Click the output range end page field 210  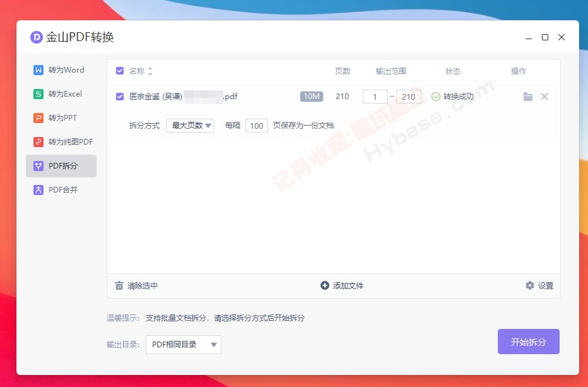pos(409,97)
